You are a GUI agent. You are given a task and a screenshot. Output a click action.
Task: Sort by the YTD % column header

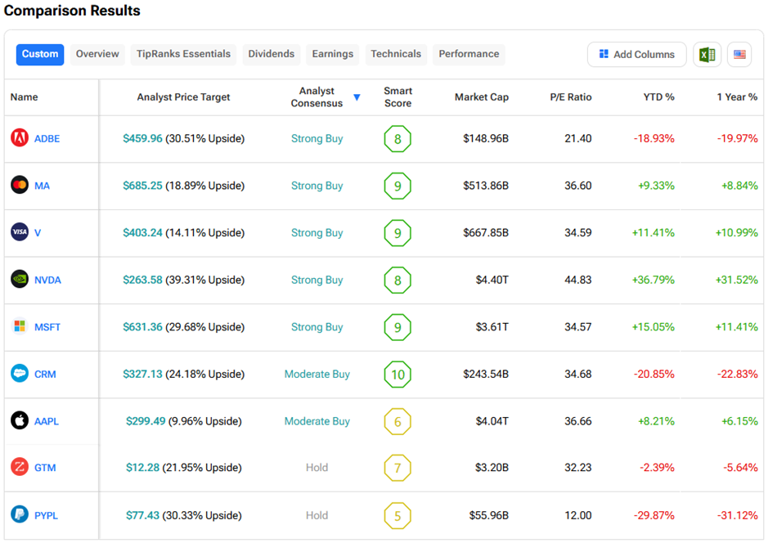(658, 97)
